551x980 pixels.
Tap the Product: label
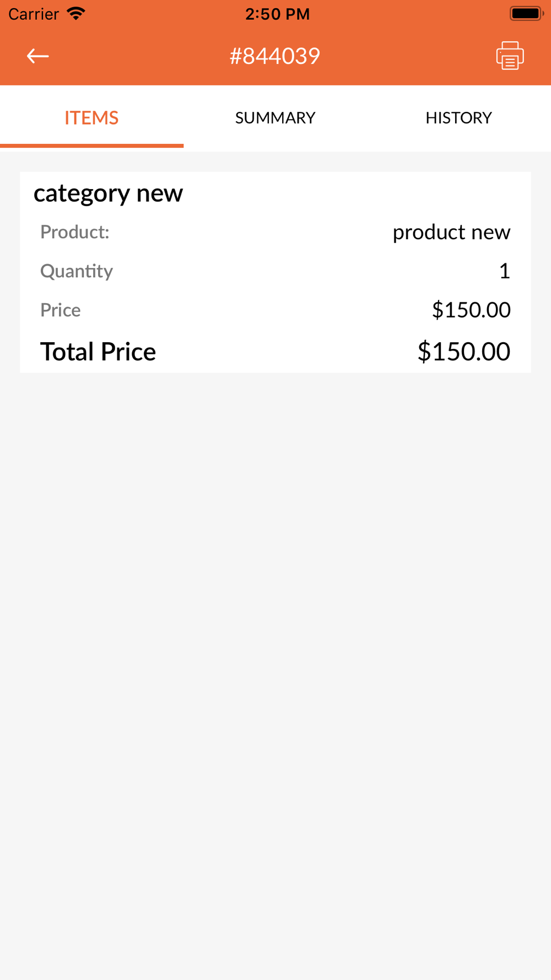coord(75,232)
